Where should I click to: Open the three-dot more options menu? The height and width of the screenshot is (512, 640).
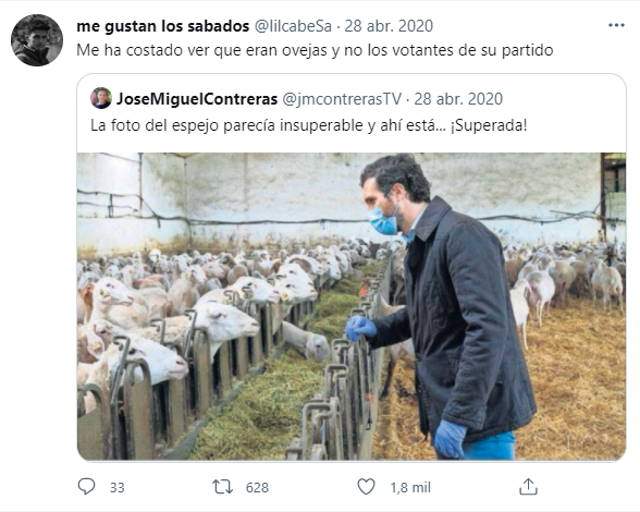[x=616, y=25]
